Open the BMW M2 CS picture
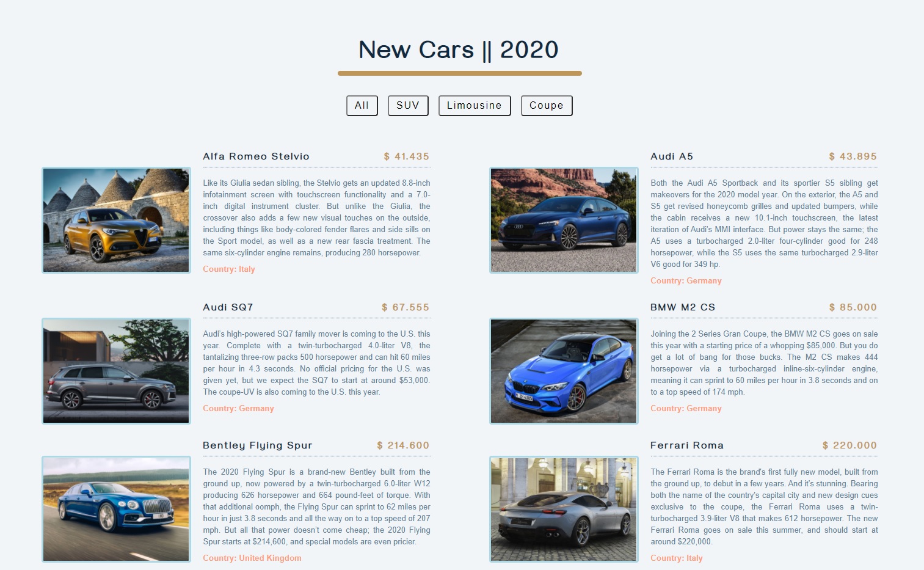 (x=564, y=371)
